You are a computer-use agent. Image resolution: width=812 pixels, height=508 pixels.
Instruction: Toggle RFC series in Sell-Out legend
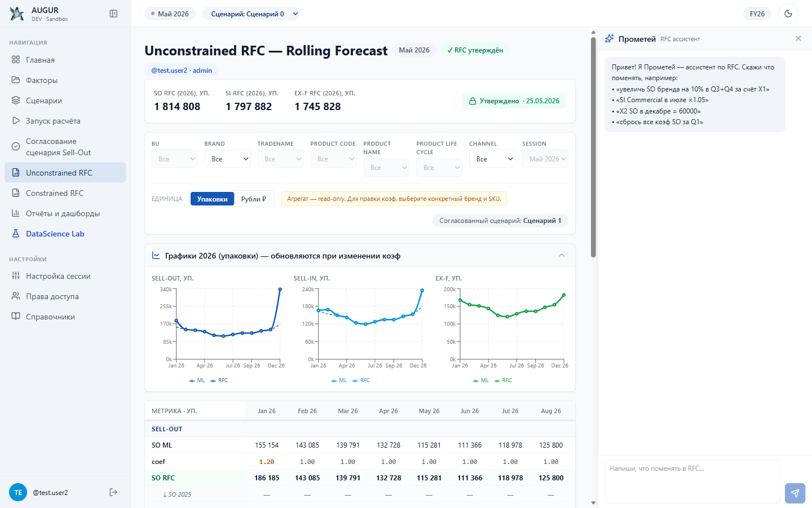[219, 380]
